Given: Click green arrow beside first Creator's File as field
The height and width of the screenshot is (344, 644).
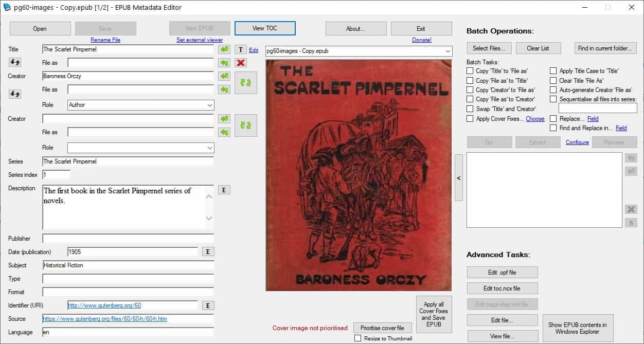Looking at the screenshot, I should tap(224, 89).
